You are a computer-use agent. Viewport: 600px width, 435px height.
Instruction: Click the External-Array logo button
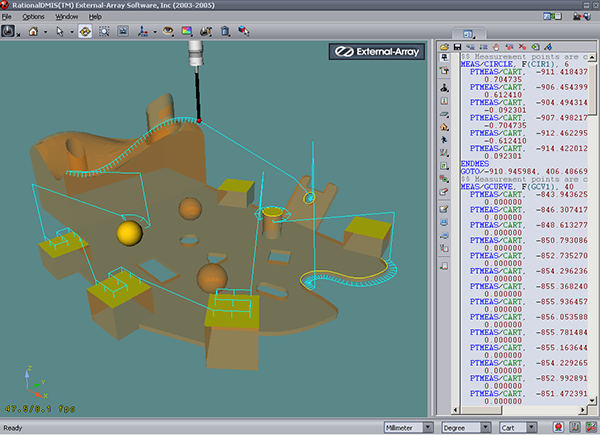click(x=375, y=52)
